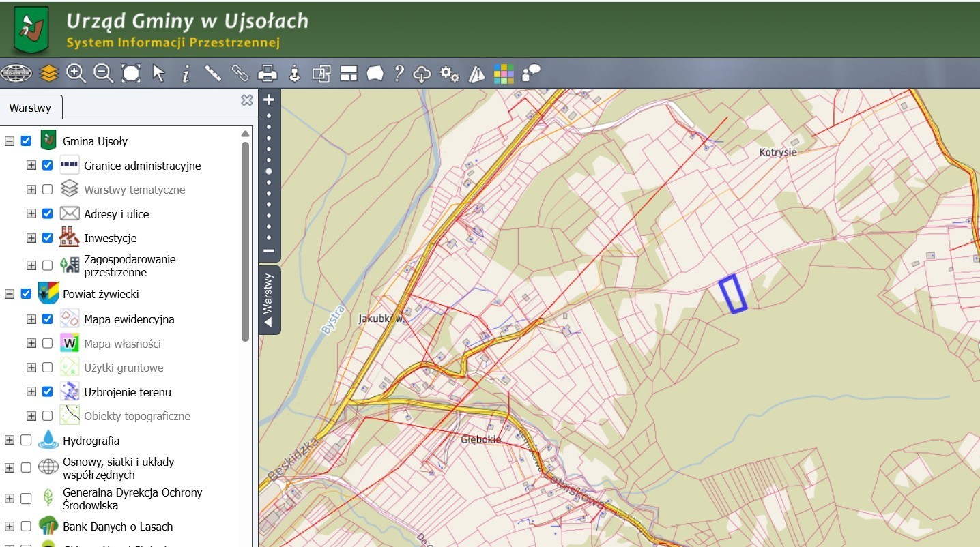Image resolution: width=980 pixels, height=547 pixels.
Task: Uncheck the Powiat żywiecki group
Action: click(26, 294)
